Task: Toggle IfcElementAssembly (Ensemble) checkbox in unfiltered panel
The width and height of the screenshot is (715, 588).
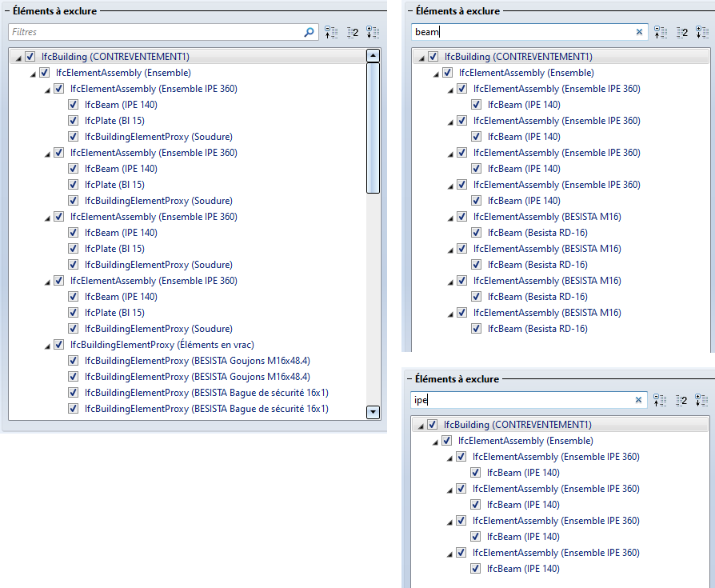Action: pyautogui.click(x=44, y=73)
